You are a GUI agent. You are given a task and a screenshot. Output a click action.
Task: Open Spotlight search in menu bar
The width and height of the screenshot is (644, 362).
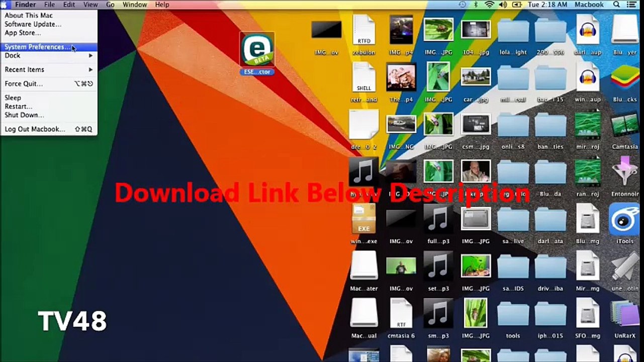point(617,5)
